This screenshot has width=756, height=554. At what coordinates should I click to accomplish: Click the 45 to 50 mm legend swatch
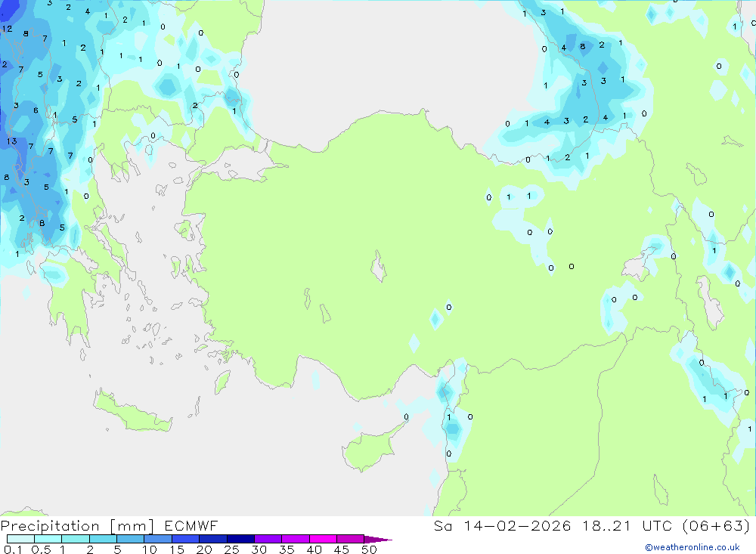pyautogui.click(x=351, y=539)
